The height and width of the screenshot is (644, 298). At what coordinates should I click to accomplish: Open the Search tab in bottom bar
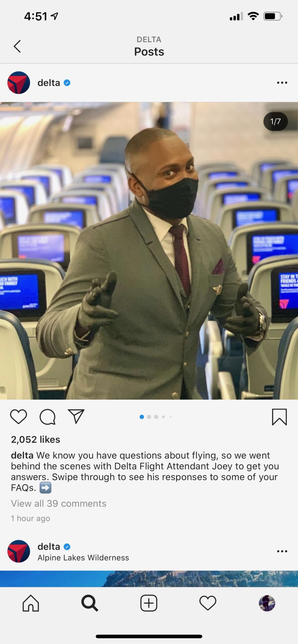(x=90, y=603)
